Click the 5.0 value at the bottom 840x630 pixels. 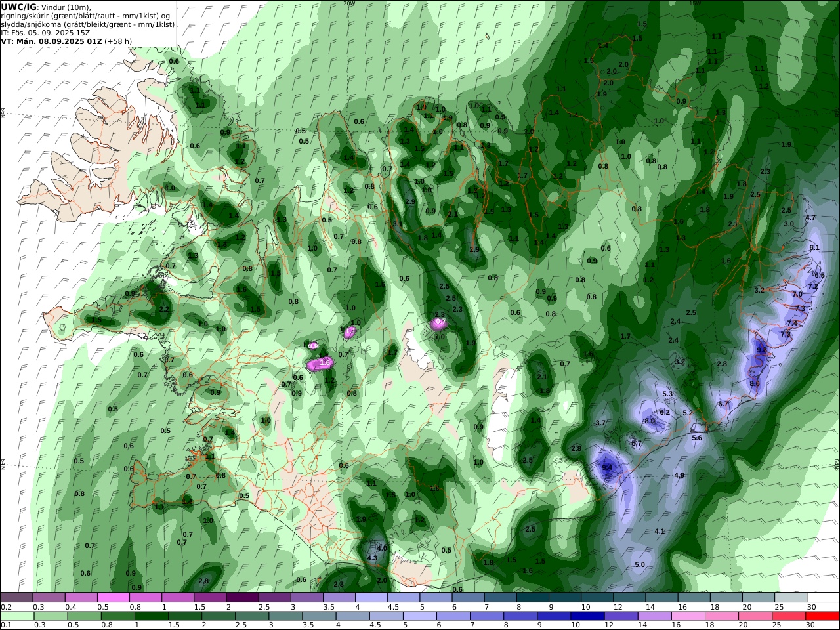pos(640,565)
